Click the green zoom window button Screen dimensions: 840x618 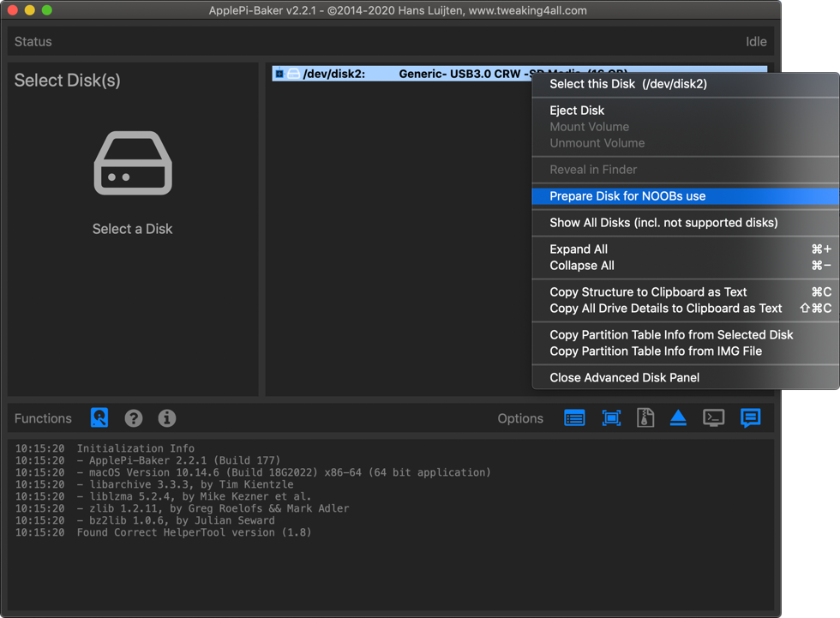[47, 10]
